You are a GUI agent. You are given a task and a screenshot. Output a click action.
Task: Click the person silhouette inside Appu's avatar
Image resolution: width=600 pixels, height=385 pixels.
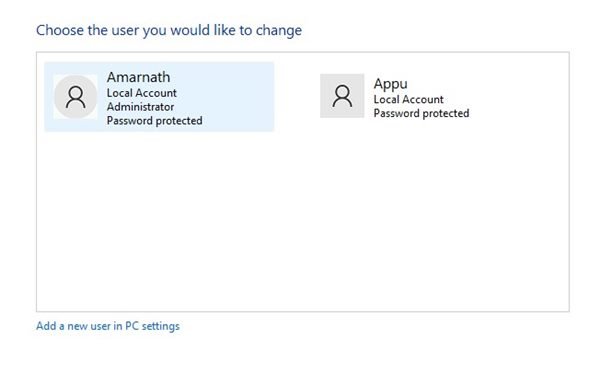[x=342, y=96]
